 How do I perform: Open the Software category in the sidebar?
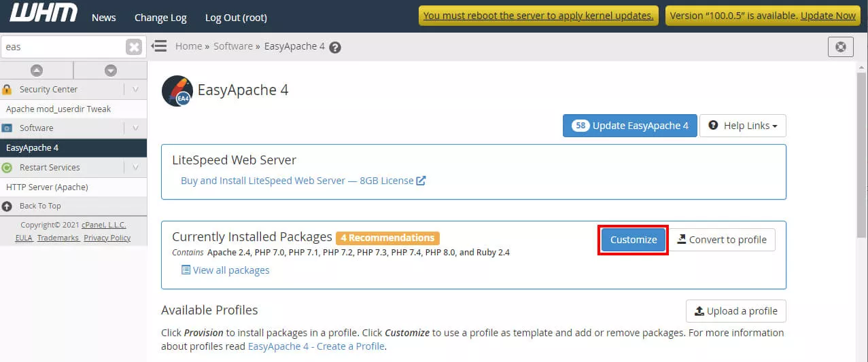click(x=36, y=128)
